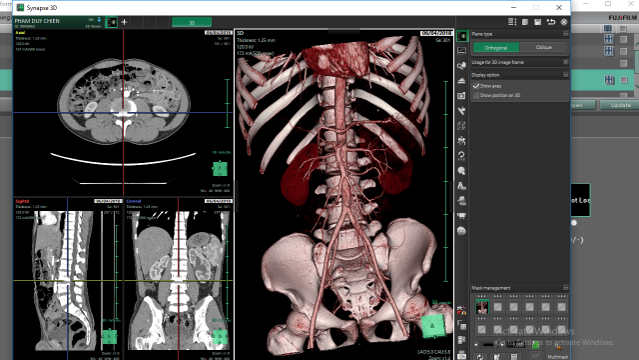Click the save floppy disk icon

(538, 22)
